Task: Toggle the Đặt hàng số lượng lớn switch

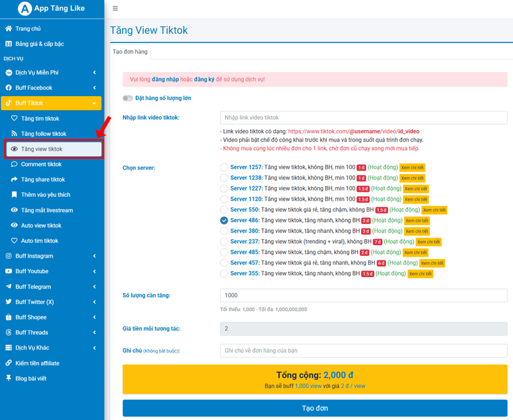Action: click(x=128, y=98)
